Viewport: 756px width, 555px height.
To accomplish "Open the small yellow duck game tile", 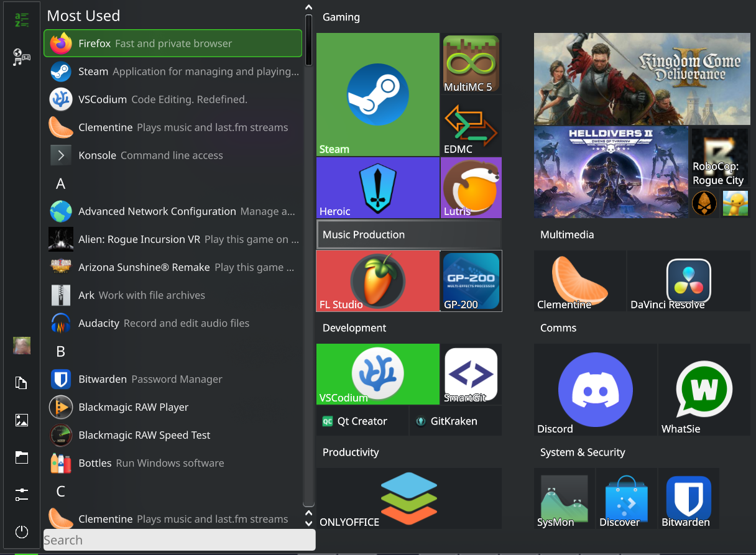I will (x=735, y=203).
